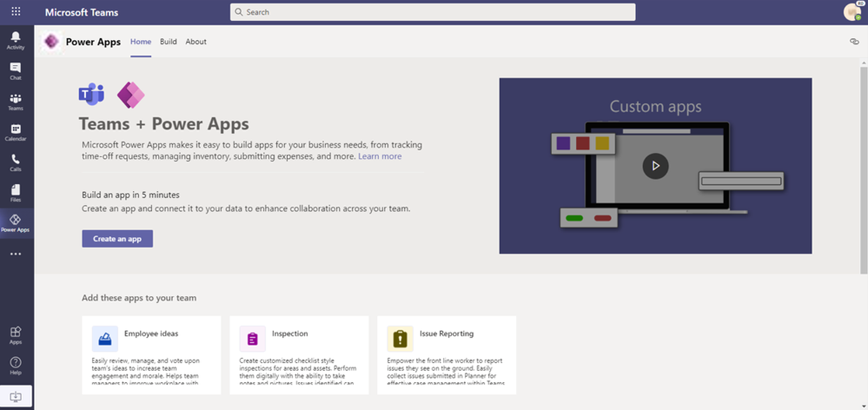Play the Custom apps video

[x=654, y=166]
